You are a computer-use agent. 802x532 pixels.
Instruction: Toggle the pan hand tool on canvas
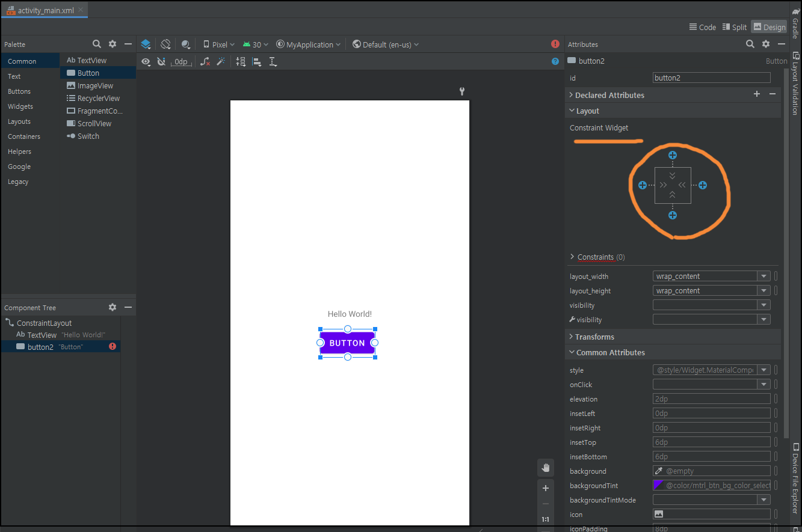pyautogui.click(x=546, y=468)
